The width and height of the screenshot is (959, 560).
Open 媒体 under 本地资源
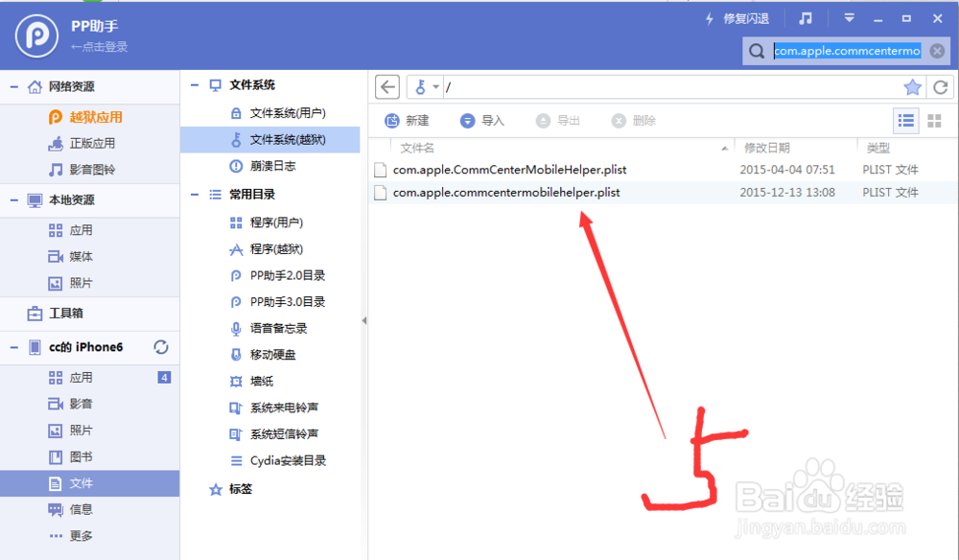click(71, 257)
